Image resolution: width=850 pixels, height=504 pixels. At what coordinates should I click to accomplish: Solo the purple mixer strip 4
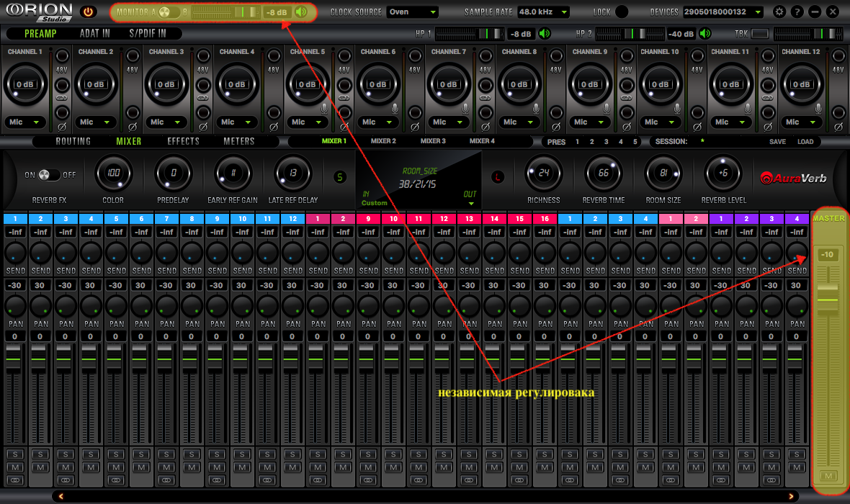point(796,454)
